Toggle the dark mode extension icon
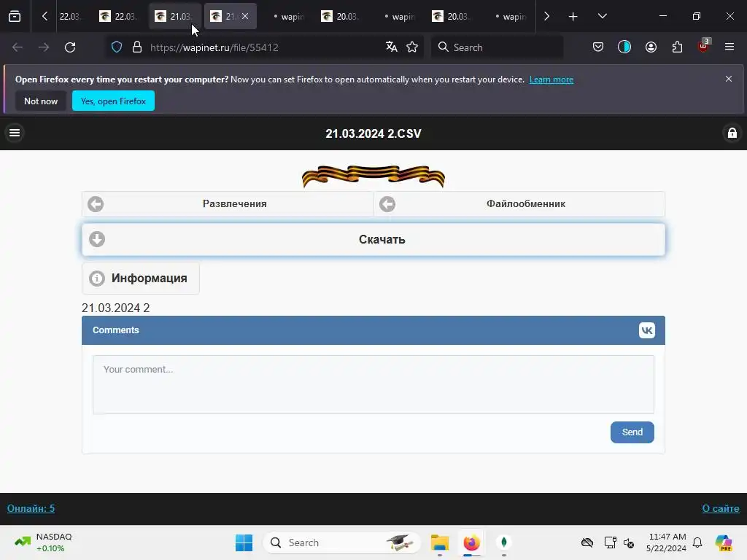The image size is (747, 560). pos(624,47)
